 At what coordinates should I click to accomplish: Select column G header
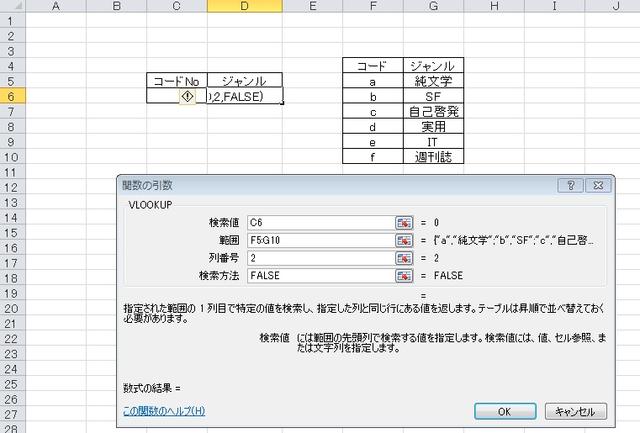click(433, 6)
